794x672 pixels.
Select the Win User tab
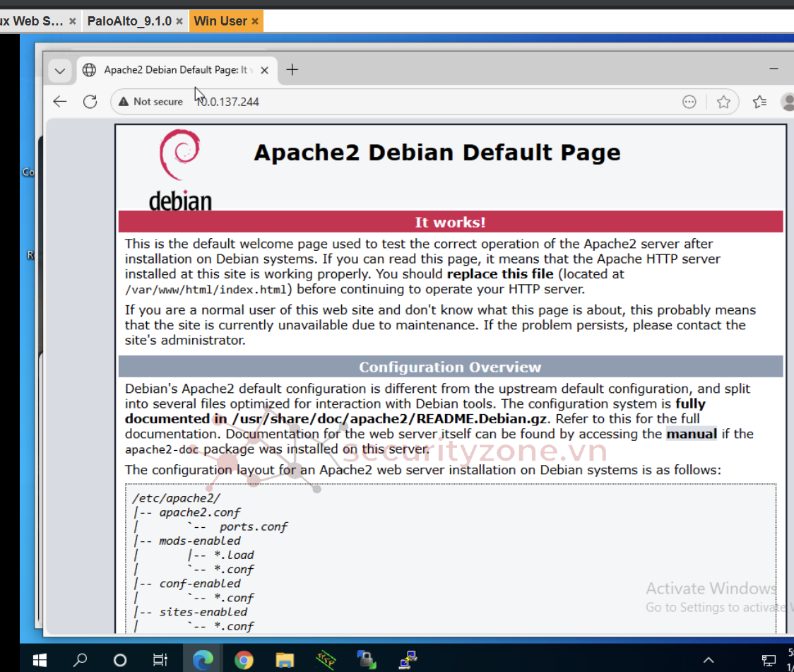[x=220, y=21]
